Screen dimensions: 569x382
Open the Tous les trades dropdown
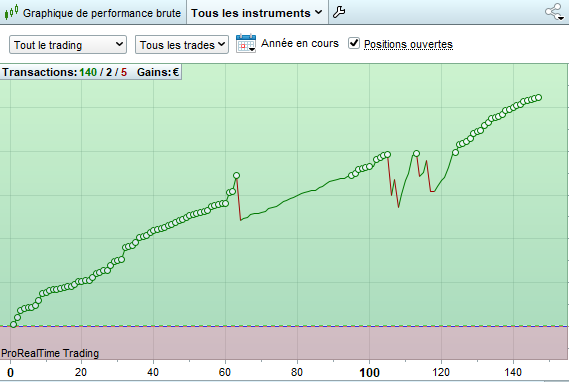click(x=182, y=45)
